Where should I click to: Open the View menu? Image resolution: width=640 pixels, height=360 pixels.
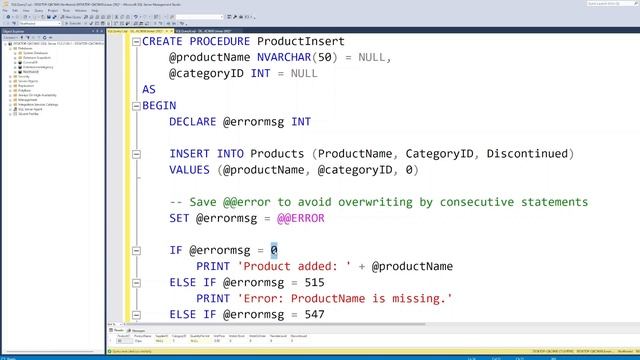point(26,11)
